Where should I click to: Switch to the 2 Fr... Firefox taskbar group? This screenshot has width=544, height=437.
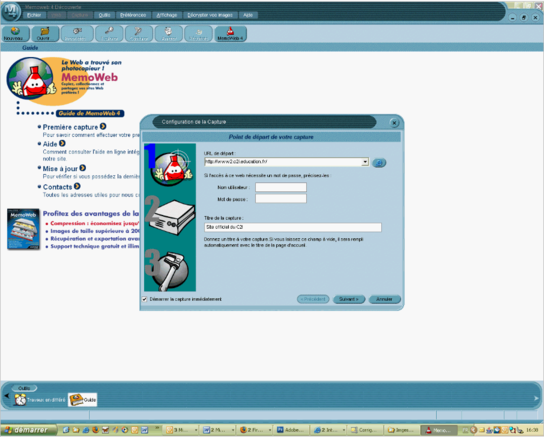(x=255, y=430)
